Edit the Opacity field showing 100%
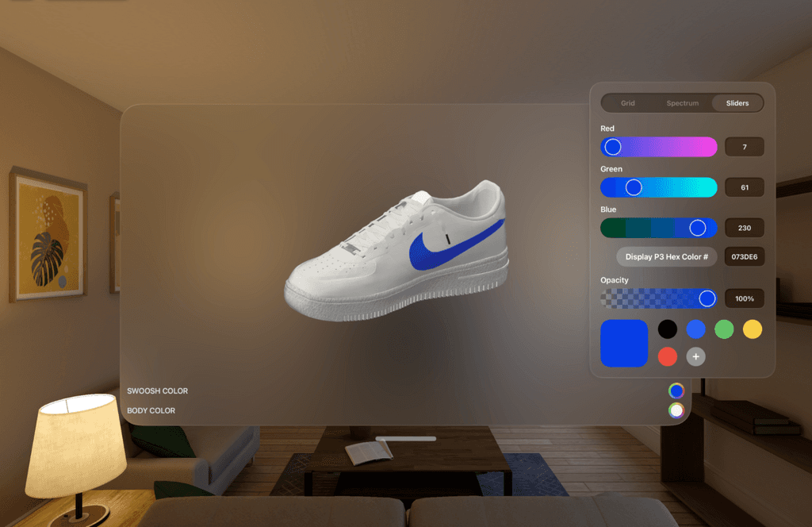This screenshot has width=812, height=527. click(x=744, y=298)
